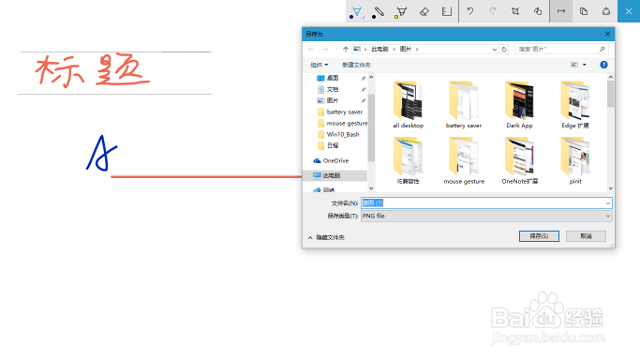Open the 组织 organize menu
The height and width of the screenshot is (360, 640).
click(x=319, y=65)
